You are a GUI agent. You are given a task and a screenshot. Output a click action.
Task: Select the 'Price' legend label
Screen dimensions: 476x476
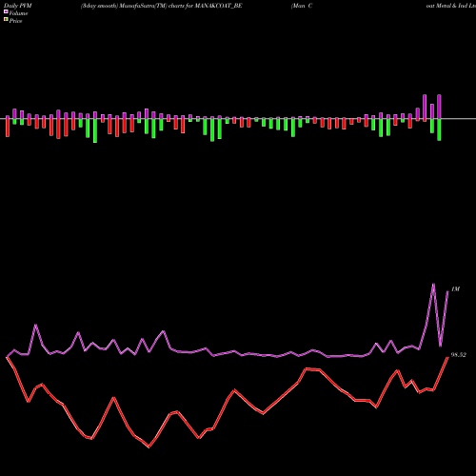pyautogui.click(x=15, y=21)
